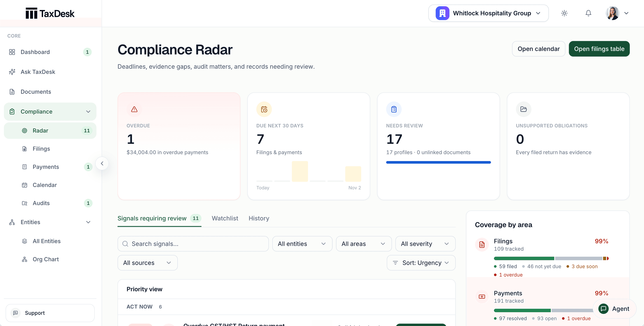The width and height of the screenshot is (644, 326).
Task: Click the Radar target icon
Action: (25, 131)
